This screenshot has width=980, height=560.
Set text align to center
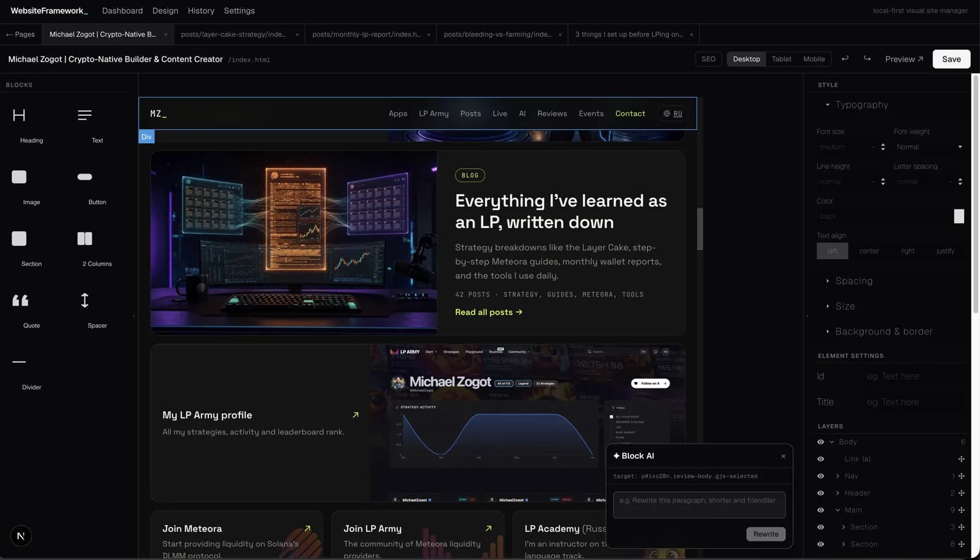tap(869, 251)
